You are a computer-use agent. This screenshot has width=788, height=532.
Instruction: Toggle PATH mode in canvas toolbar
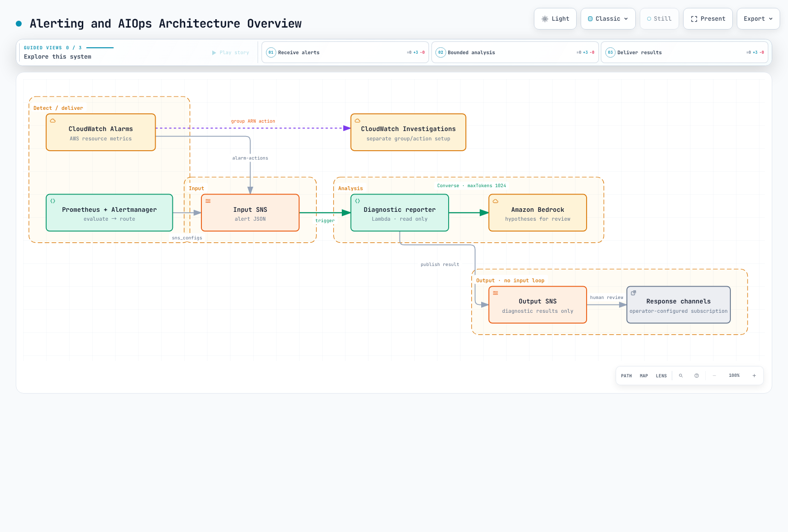click(x=626, y=376)
